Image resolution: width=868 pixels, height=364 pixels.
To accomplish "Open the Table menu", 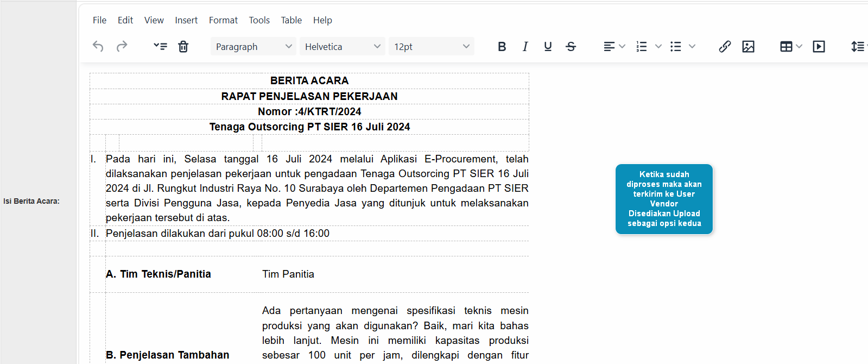I will [292, 20].
